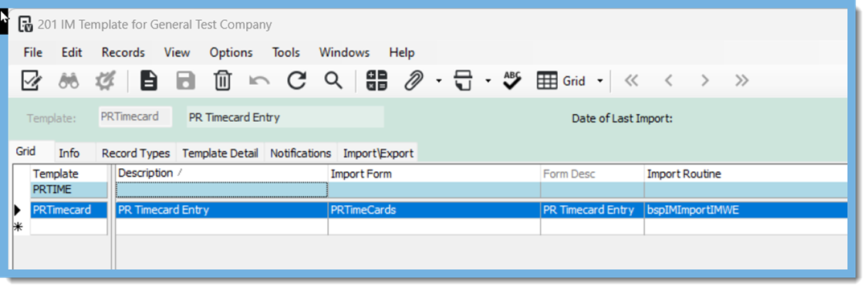Open the calculator toolbar icon

pyautogui.click(x=377, y=81)
